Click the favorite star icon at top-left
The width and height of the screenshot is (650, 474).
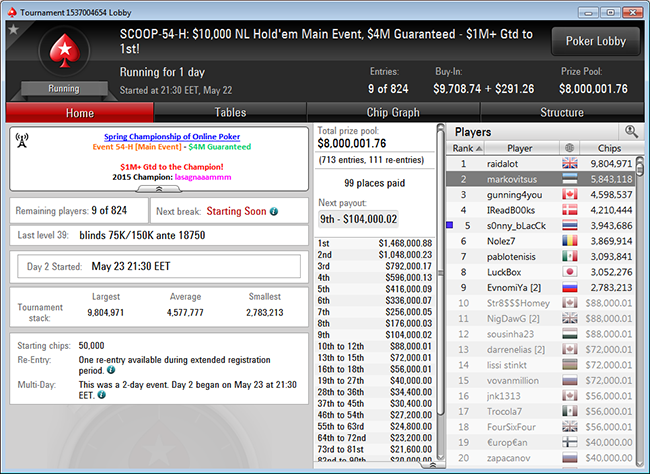point(13,30)
